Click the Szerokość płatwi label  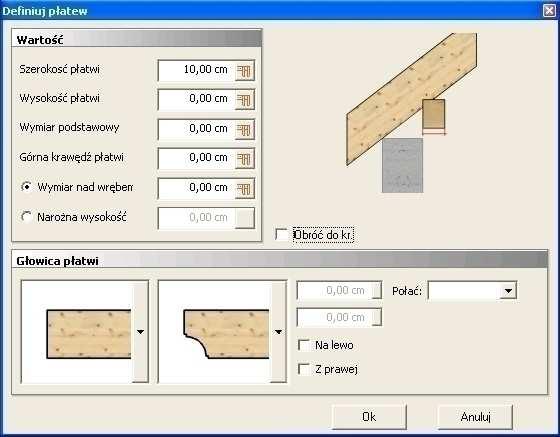coord(59,69)
